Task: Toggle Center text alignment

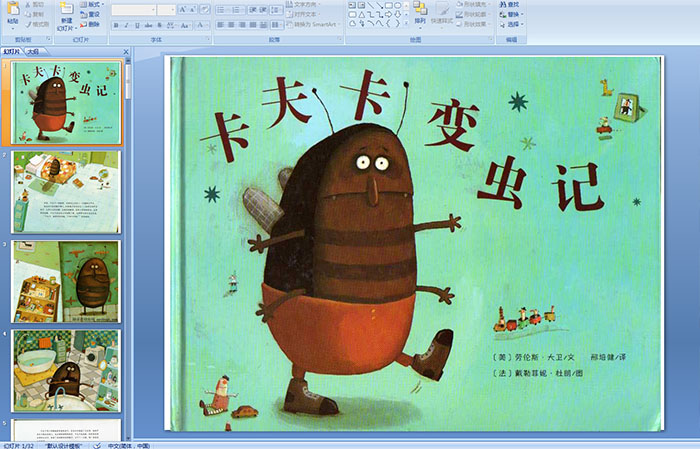Action: click(x=231, y=25)
